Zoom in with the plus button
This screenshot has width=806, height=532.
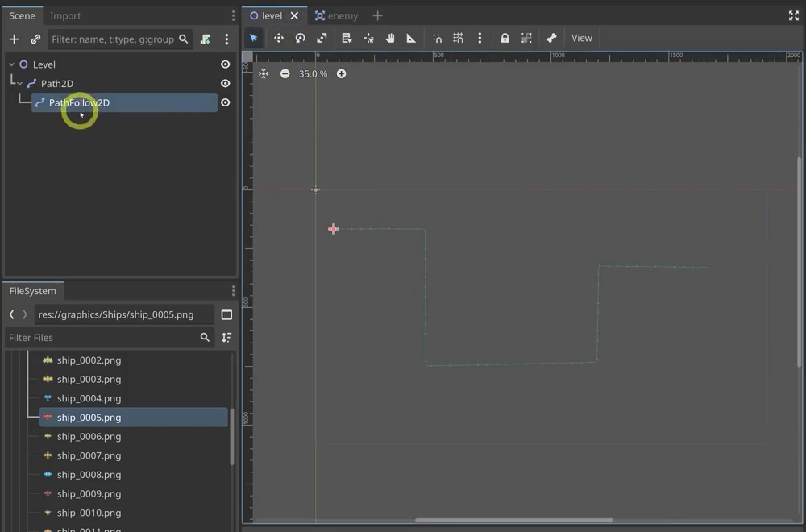[x=341, y=74]
